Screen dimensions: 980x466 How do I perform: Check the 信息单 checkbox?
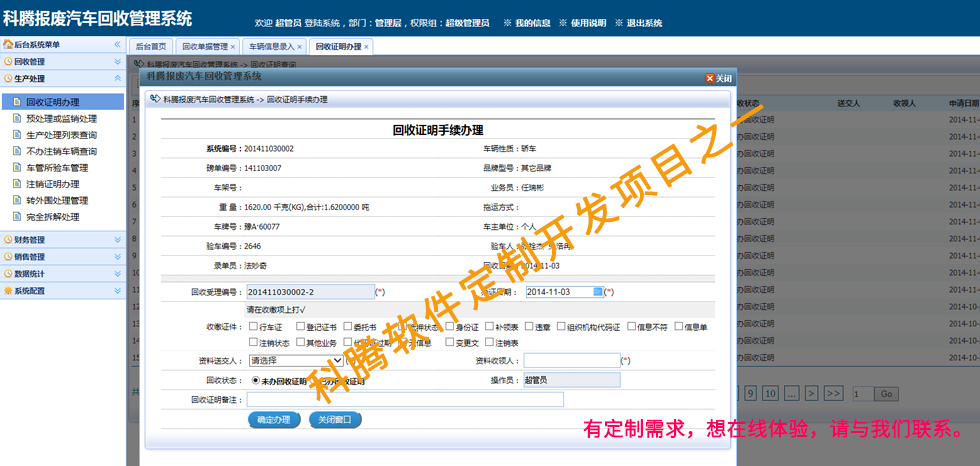pyautogui.click(x=678, y=326)
